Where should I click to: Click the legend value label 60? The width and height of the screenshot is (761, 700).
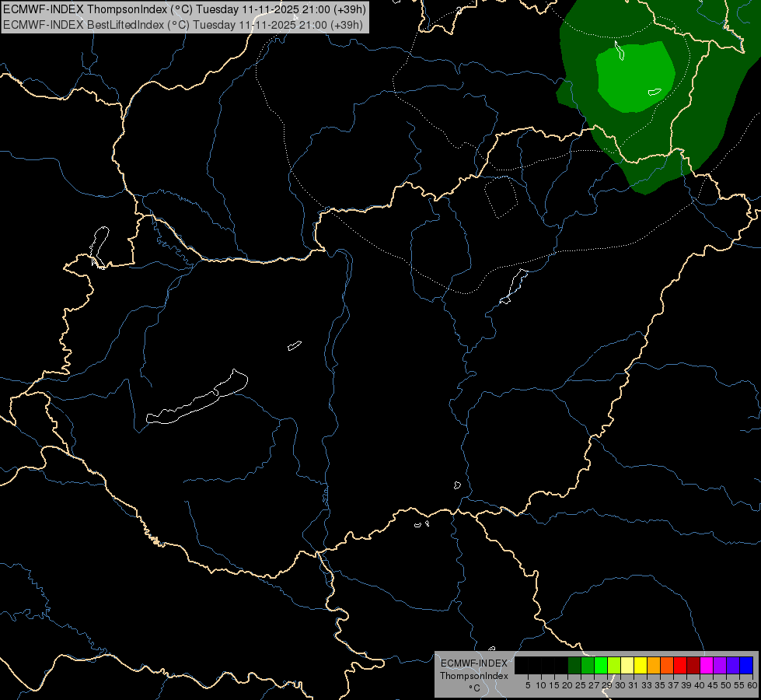click(752, 685)
